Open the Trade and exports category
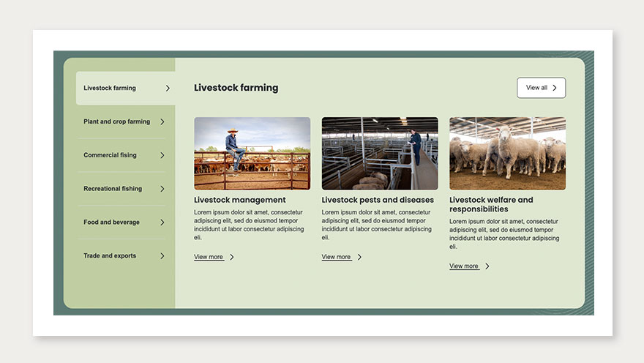The width and height of the screenshot is (644, 363). coord(110,256)
